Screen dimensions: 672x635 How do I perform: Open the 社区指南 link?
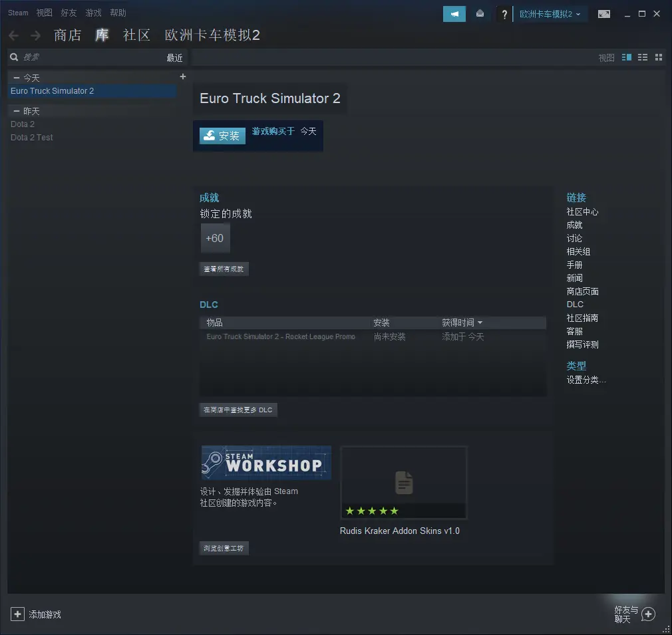(x=582, y=318)
